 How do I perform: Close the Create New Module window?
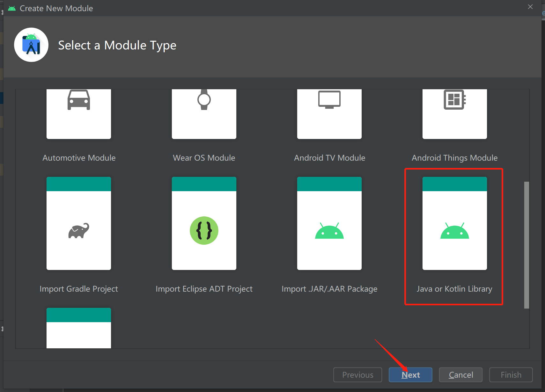click(530, 7)
